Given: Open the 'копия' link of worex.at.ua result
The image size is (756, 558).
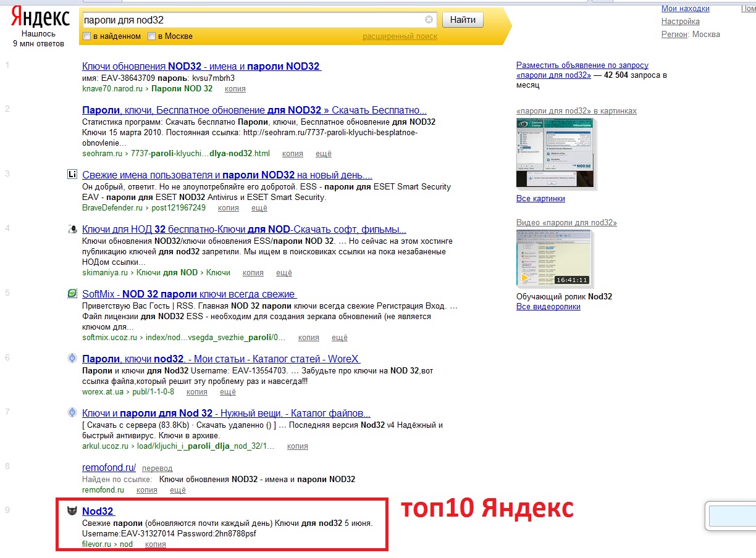Looking at the screenshot, I should click(x=197, y=392).
